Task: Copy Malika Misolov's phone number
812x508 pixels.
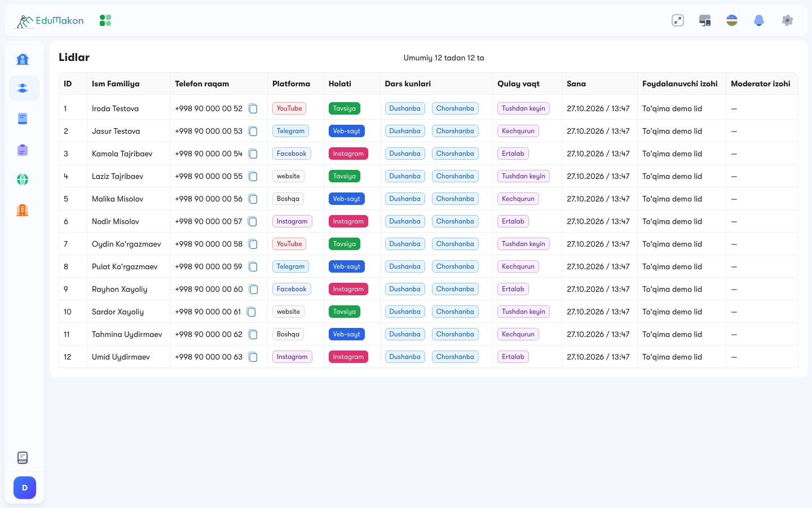Action: [253, 199]
